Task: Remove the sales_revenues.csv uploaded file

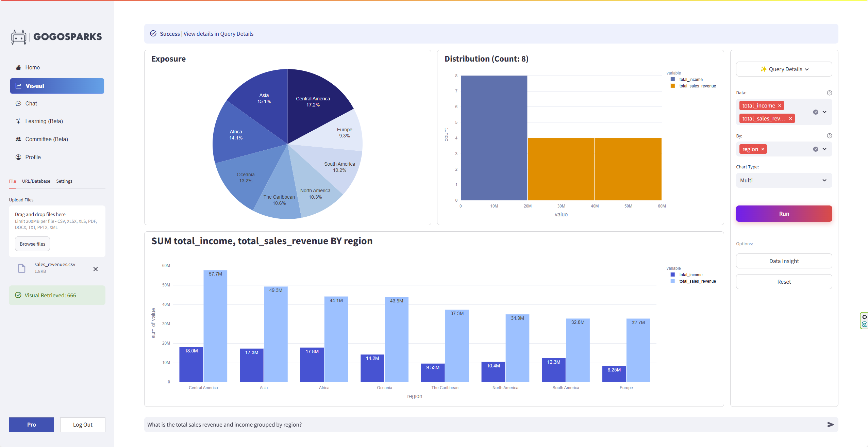Action: click(x=96, y=269)
